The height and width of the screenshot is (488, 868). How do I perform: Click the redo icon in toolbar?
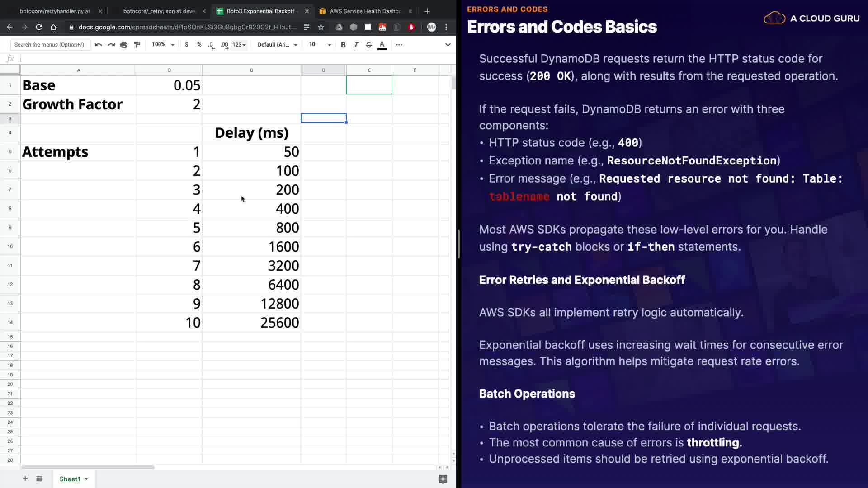coord(111,45)
